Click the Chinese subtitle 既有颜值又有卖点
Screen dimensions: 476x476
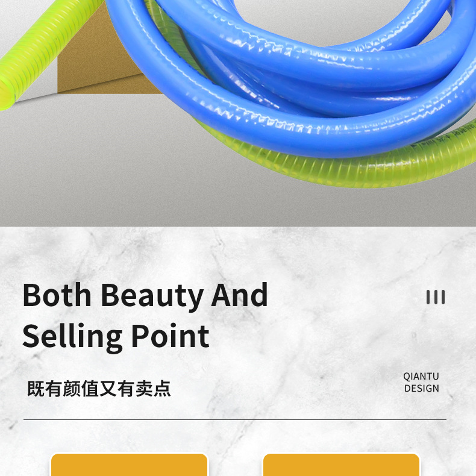99,388
